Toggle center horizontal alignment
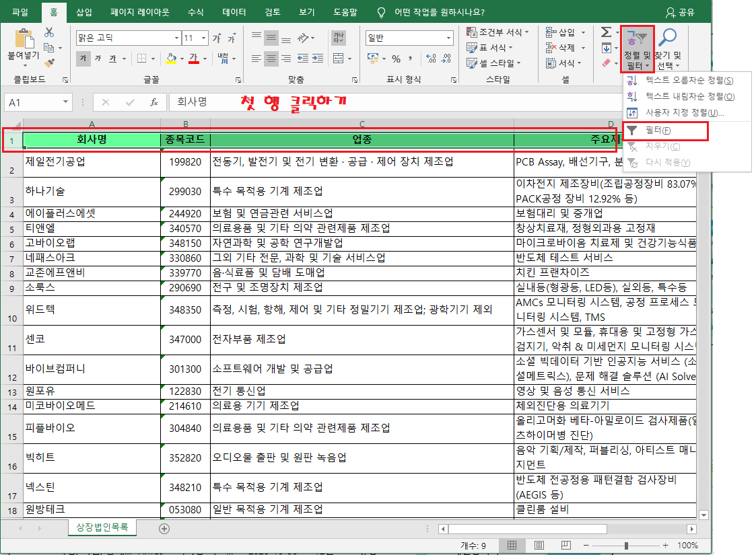This screenshot has width=756, height=555. click(271, 59)
